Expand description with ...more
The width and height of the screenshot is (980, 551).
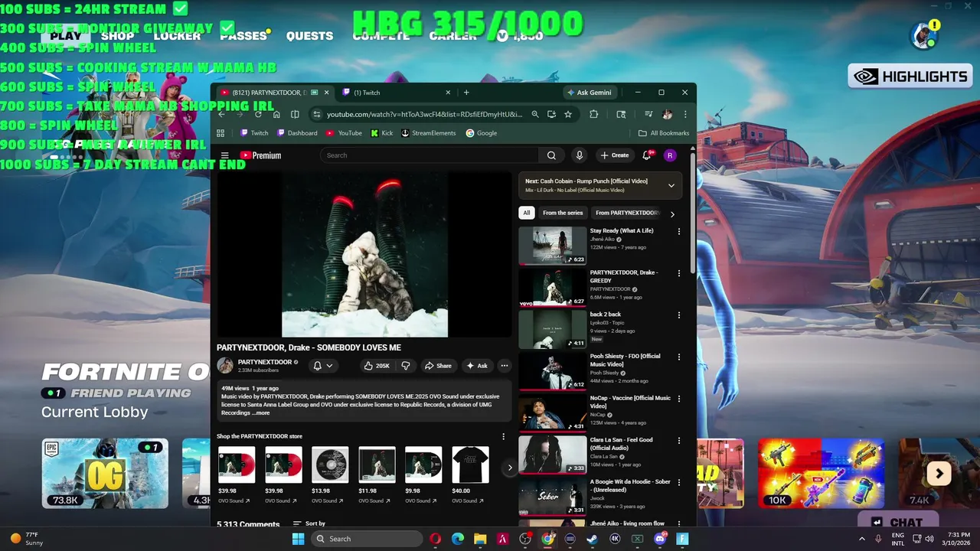[262, 412]
